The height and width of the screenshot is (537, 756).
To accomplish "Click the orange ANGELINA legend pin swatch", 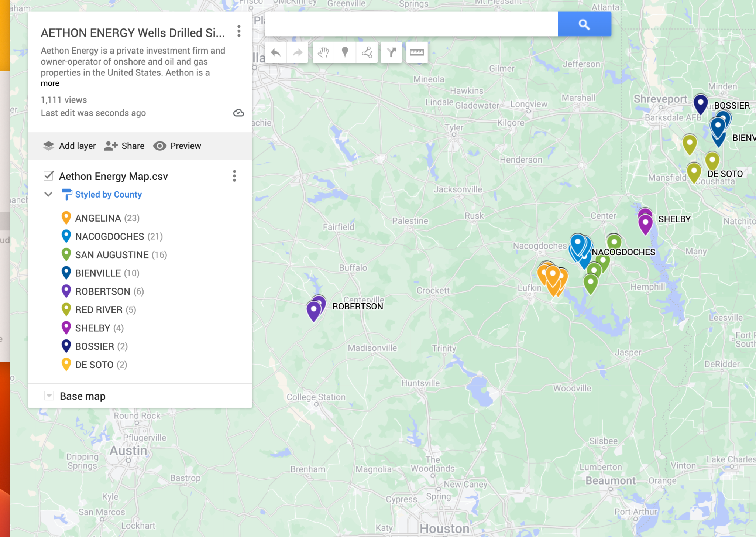I will [x=66, y=218].
